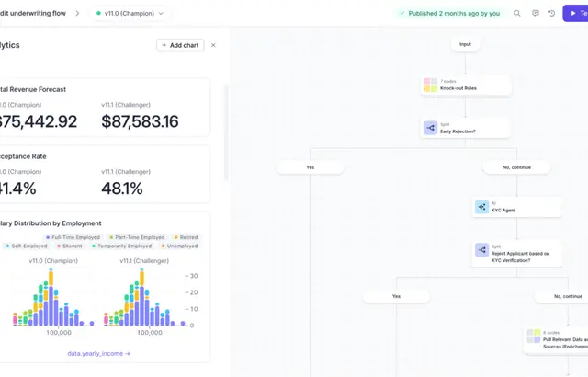Open the v11.0 (Champion) version dropdown
Screen dimensions: 588x377
[130, 13]
